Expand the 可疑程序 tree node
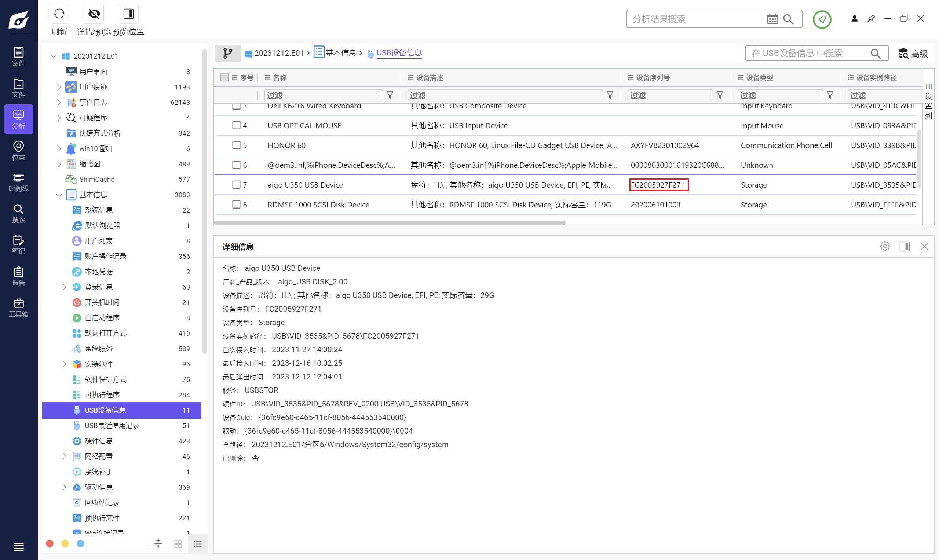The image size is (939, 560). click(59, 118)
